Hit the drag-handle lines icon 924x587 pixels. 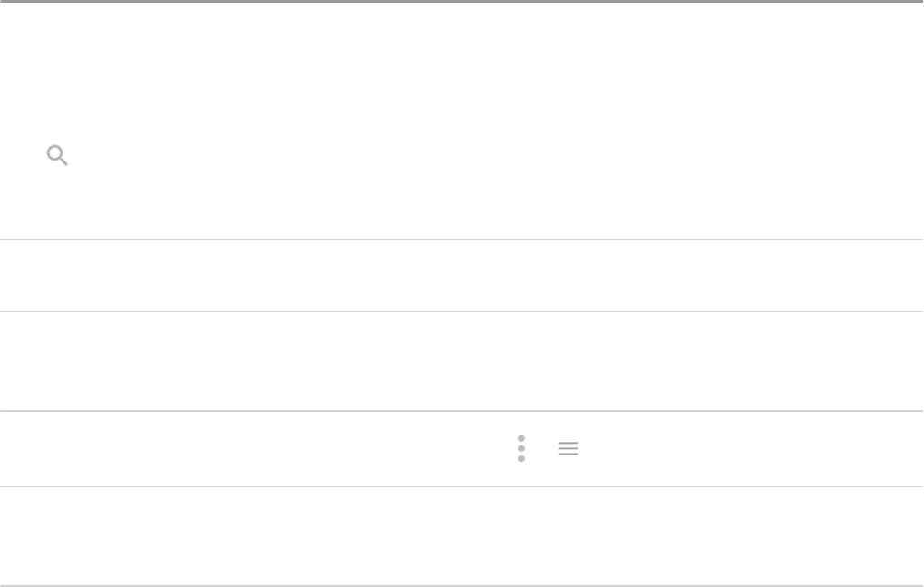(x=568, y=448)
